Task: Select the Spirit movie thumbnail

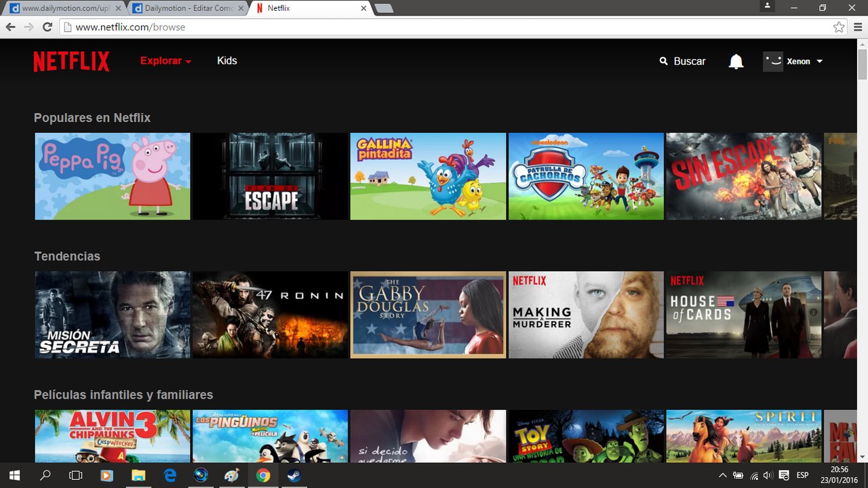Action: pyautogui.click(x=744, y=436)
